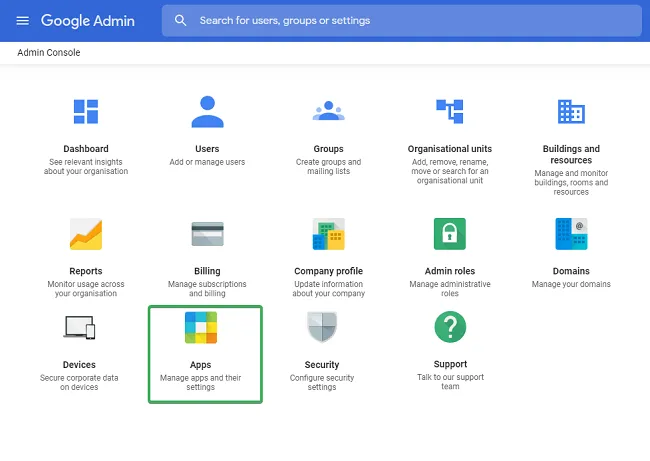Viewport: 650px width, 461px height.
Task: Click 'Update information about your company' description
Action: (328, 289)
